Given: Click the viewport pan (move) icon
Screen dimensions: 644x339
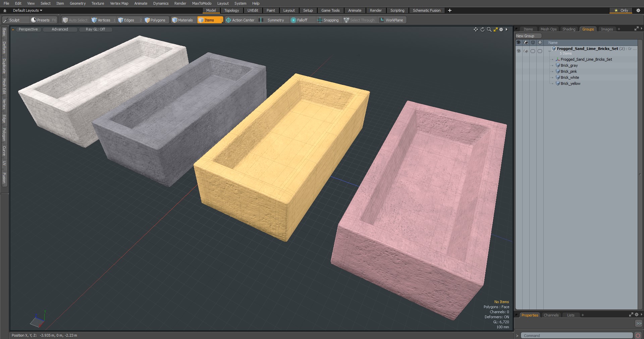Looking at the screenshot, I should (x=476, y=30).
